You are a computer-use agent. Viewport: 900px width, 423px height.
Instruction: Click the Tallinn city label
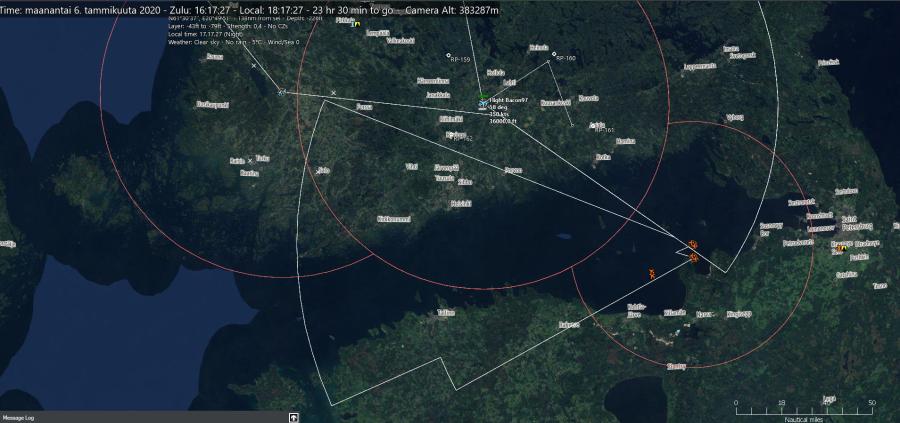click(x=445, y=313)
